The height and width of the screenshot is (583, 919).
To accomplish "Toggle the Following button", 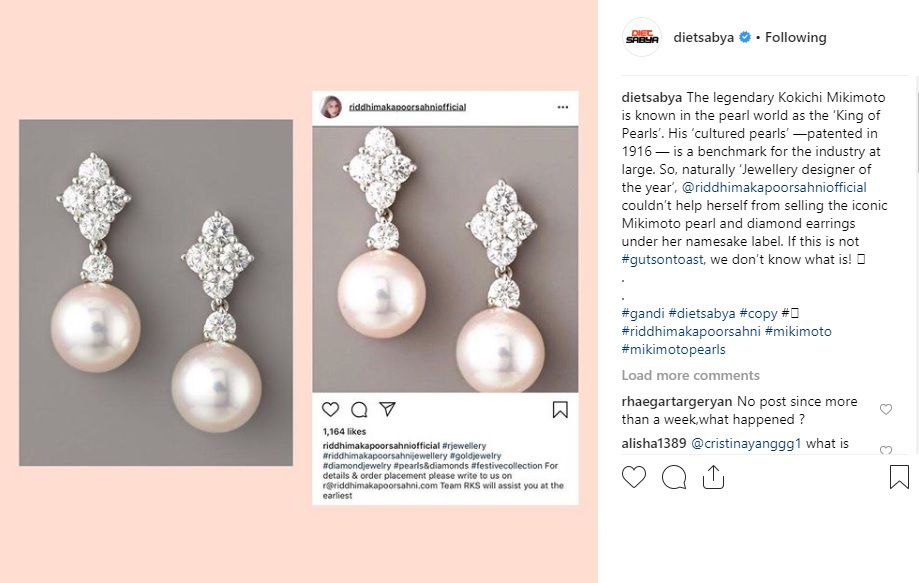I will pyautogui.click(x=796, y=38).
